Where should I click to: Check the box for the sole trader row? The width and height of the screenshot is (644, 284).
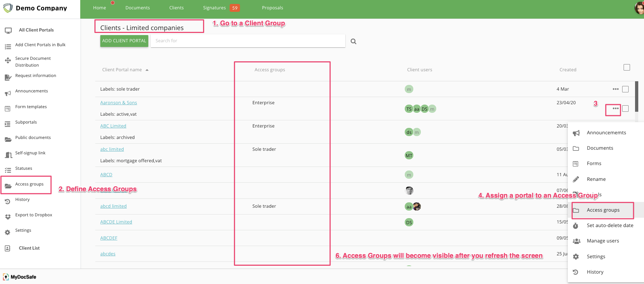coord(625,89)
